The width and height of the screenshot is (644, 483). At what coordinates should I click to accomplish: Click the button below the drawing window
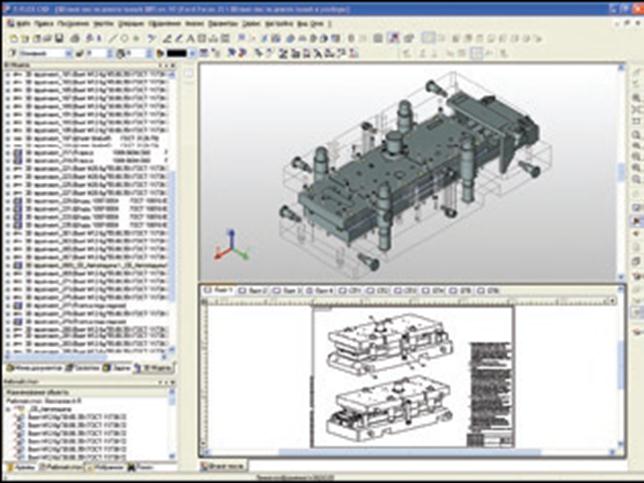(224, 466)
